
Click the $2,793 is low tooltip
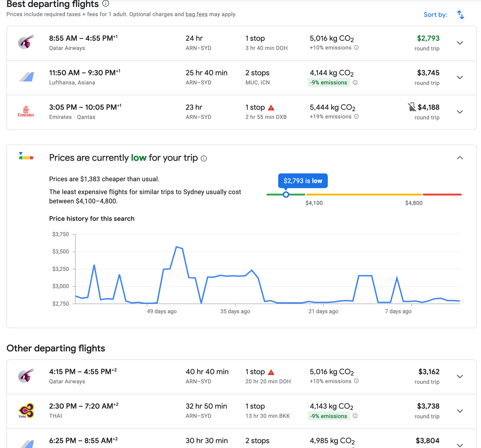[303, 181]
